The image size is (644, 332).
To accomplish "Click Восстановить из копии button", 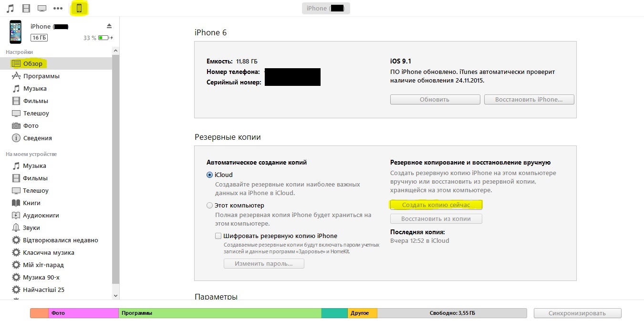I will pyautogui.click(x=436, y=219).
